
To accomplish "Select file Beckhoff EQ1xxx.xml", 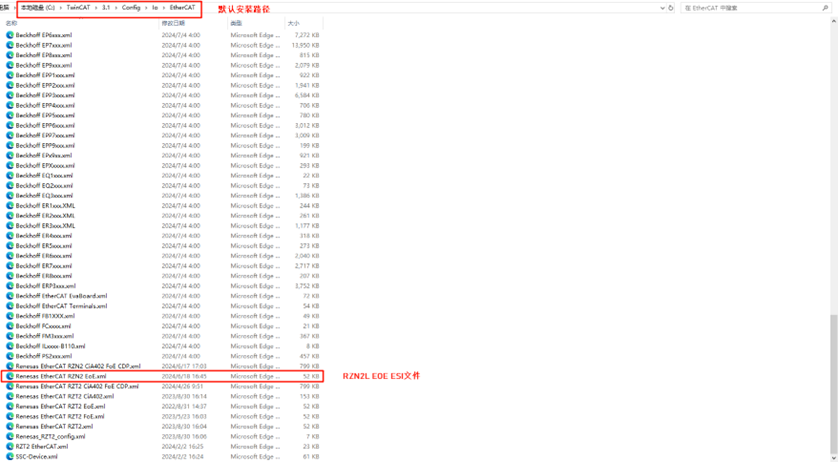I will [x=44, y=175].
